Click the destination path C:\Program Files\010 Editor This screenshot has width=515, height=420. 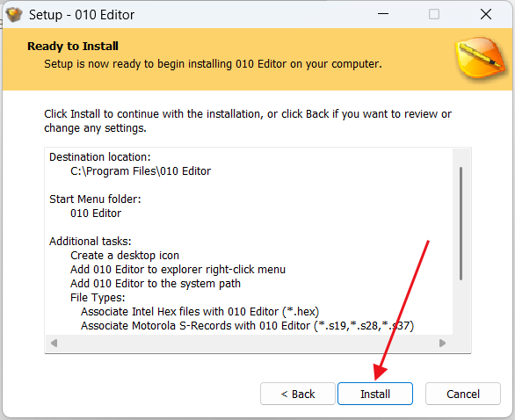point(141,171)
